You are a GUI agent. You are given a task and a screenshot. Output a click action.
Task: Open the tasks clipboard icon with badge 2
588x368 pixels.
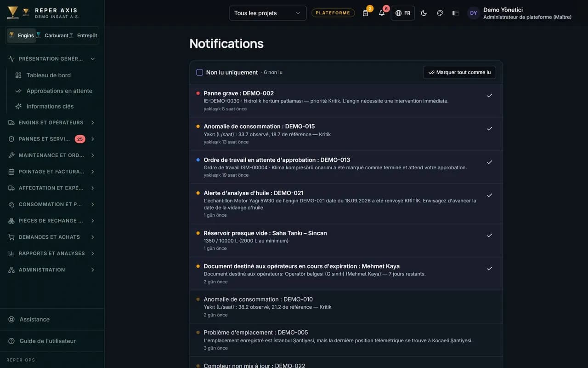pyautogui.click(x=366, y=13)
